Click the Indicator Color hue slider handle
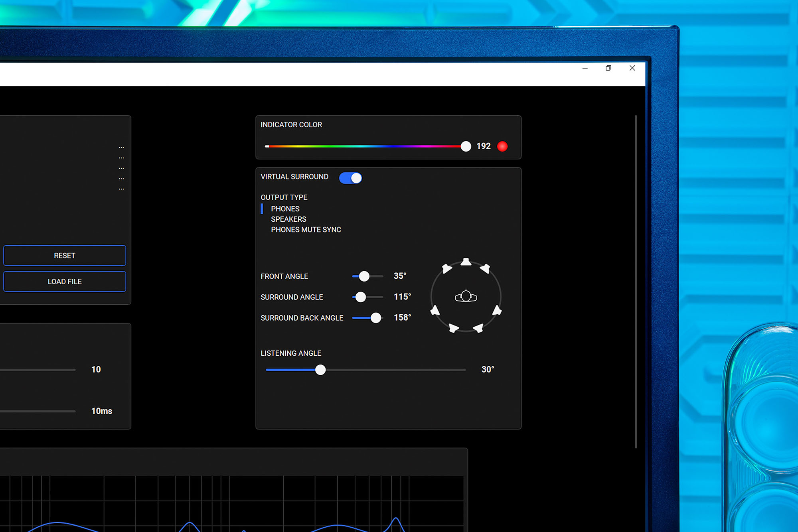The height and width of the screenshot is (532, 798). click(x=466, y=146)
